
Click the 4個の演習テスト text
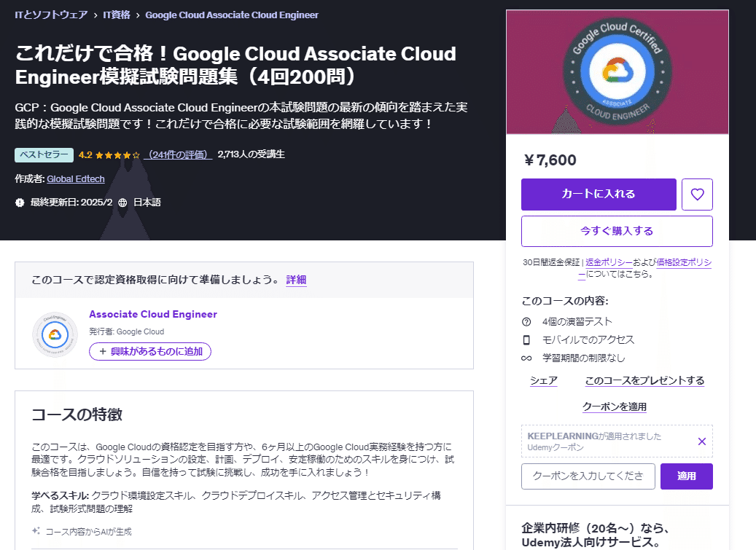pyautogui.click(x=577, y=322)
